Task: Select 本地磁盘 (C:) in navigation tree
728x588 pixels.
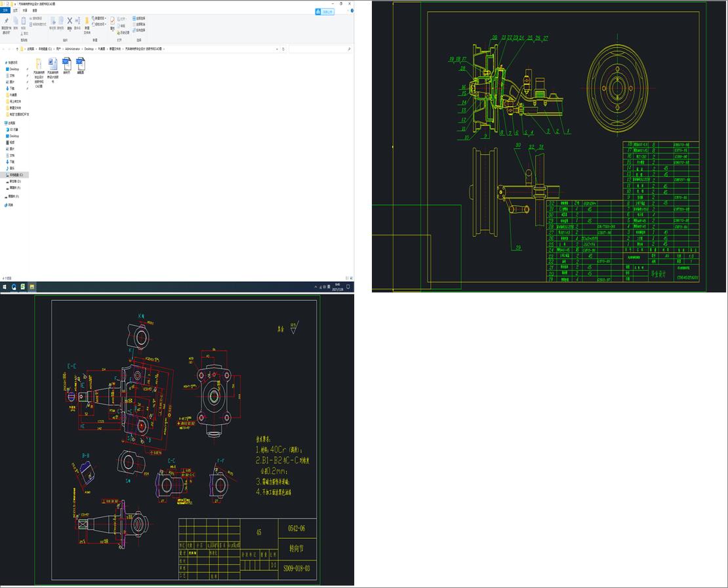Action: 16,175
